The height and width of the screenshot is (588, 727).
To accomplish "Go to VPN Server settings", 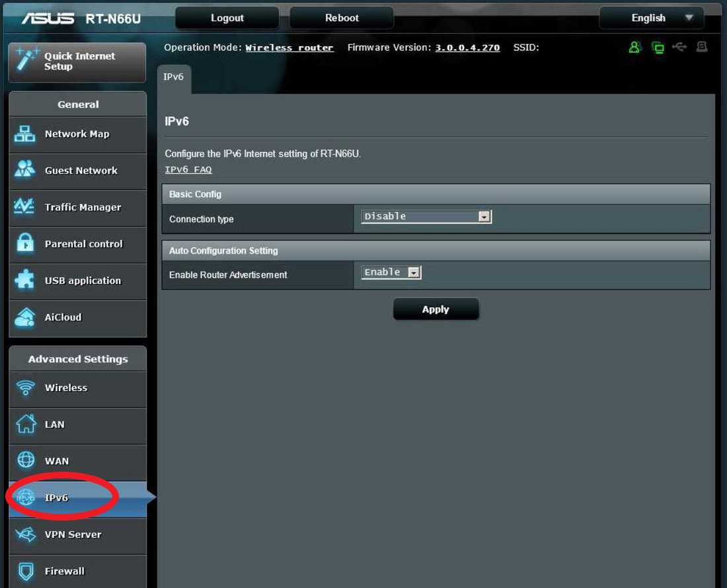I will [77, 534].
